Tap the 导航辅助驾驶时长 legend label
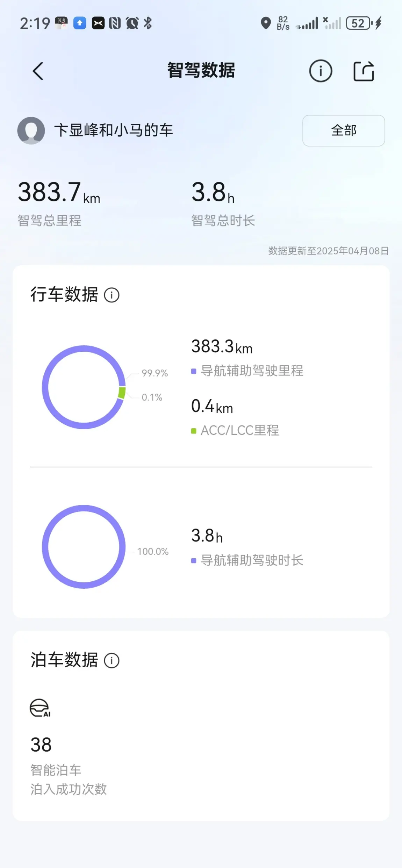 (252, 560)
